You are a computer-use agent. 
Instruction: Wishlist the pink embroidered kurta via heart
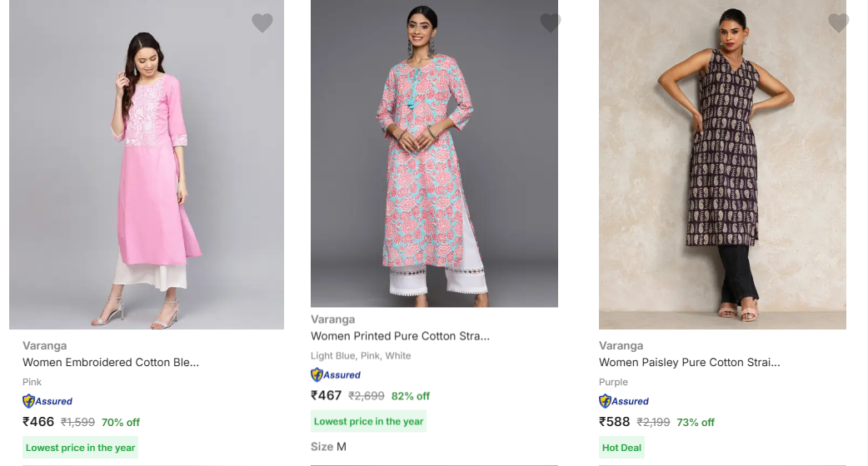point(262,23)
